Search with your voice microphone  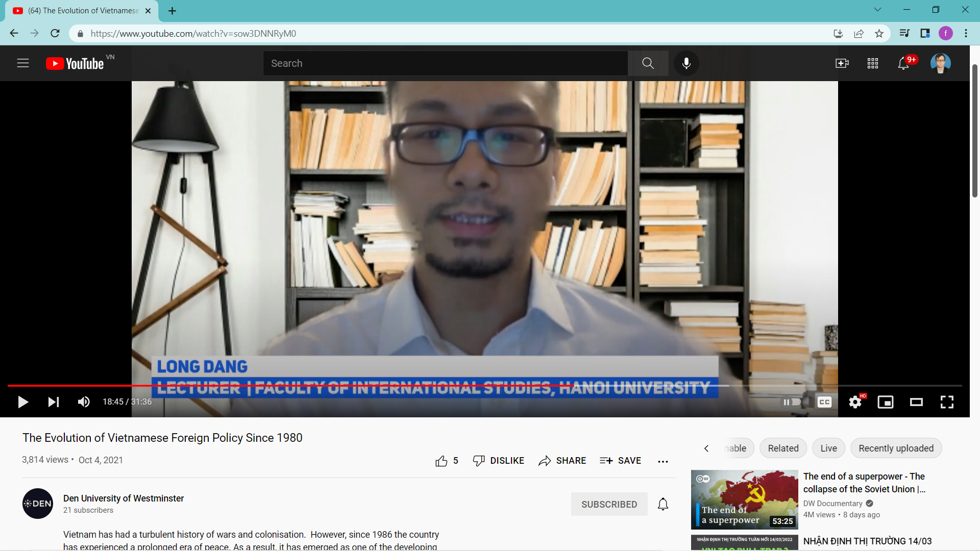(687, 63)
